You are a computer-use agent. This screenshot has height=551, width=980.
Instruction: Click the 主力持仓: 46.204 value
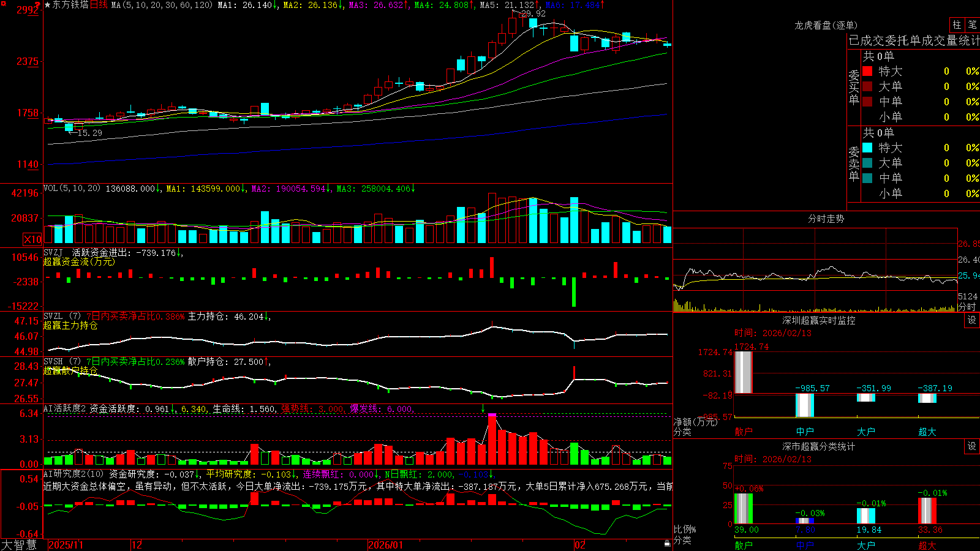pos(225,317)
